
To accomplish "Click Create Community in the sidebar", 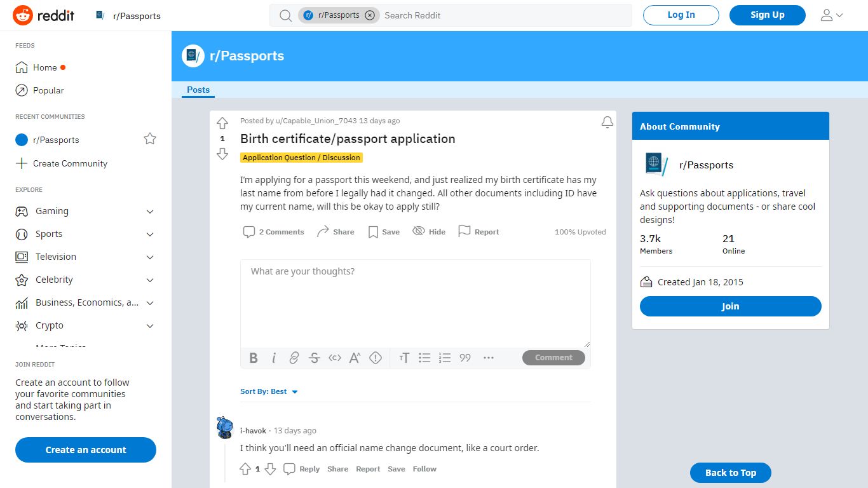I will coord(62,163).
